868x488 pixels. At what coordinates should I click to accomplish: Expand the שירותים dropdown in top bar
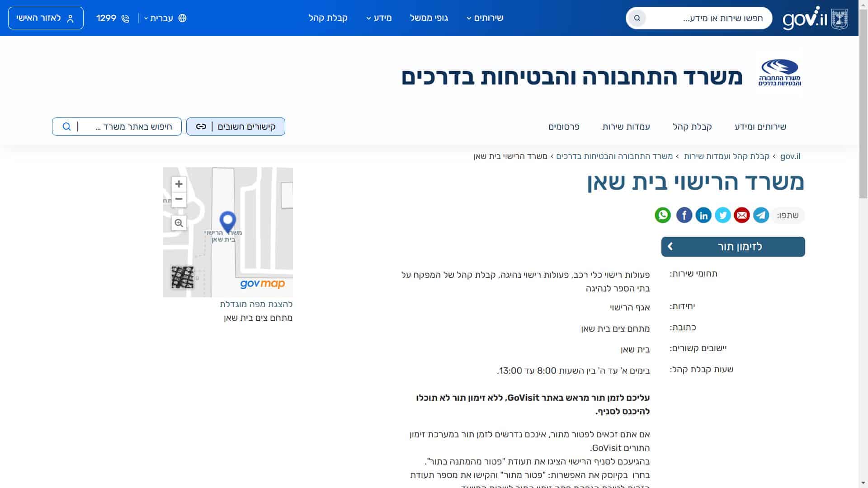tap(485, 18)
